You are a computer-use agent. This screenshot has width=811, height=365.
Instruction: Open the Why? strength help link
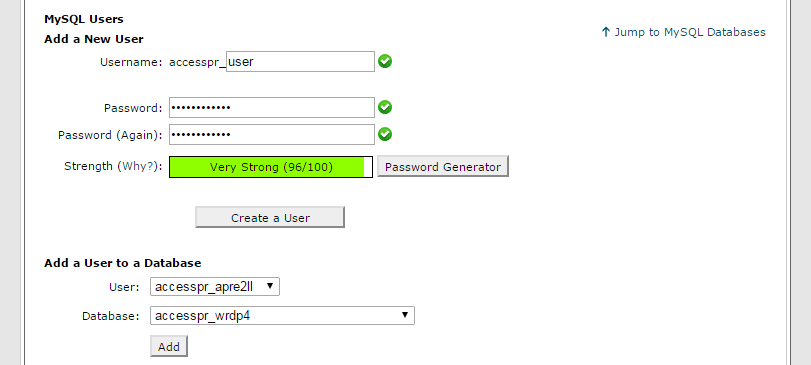138,166
